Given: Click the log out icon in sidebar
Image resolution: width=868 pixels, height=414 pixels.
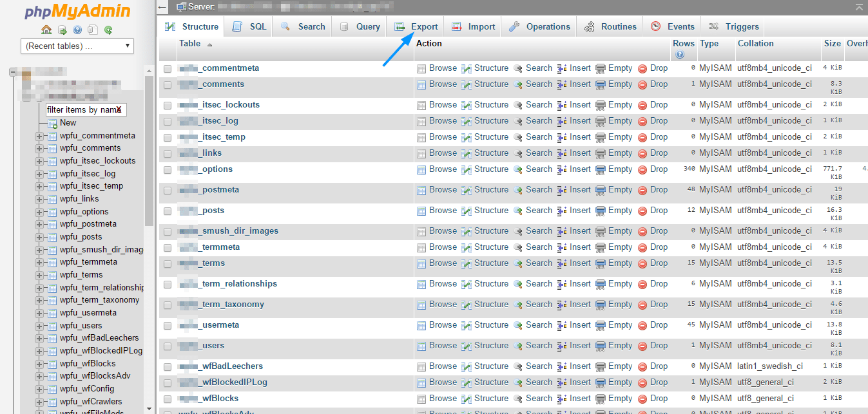Looking at the screenshot, I should point(62,30).
